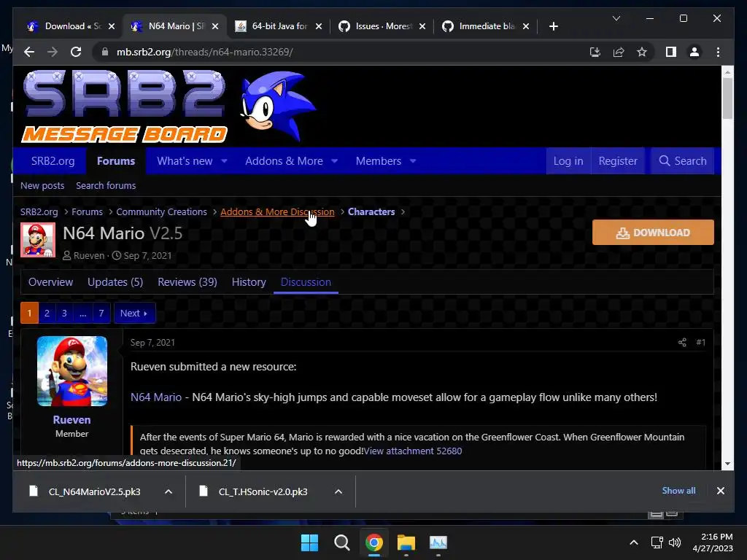
Task: Click the Community Creations breadcrumb
Action: click(161, 212)
